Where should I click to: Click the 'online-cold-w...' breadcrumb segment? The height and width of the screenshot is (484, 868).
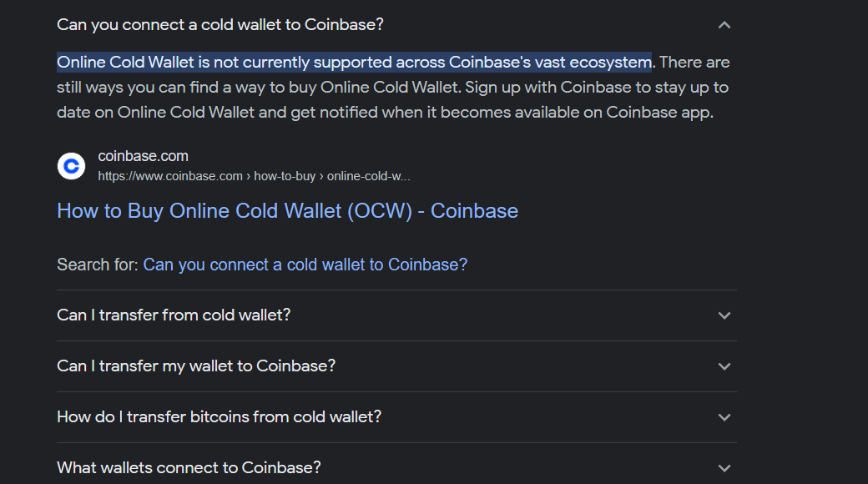pyautogui.click(x=369, y=176)
